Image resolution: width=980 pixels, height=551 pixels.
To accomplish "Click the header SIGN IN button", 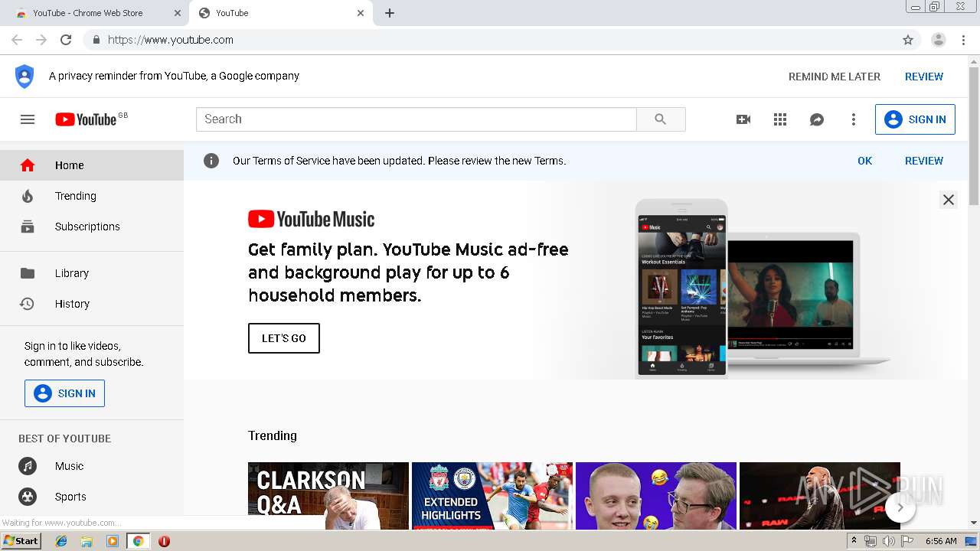I will pos(915,119).
